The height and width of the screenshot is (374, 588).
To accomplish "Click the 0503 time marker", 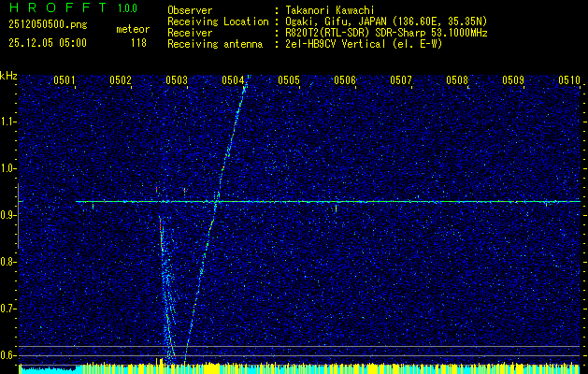I will [177, 79].
